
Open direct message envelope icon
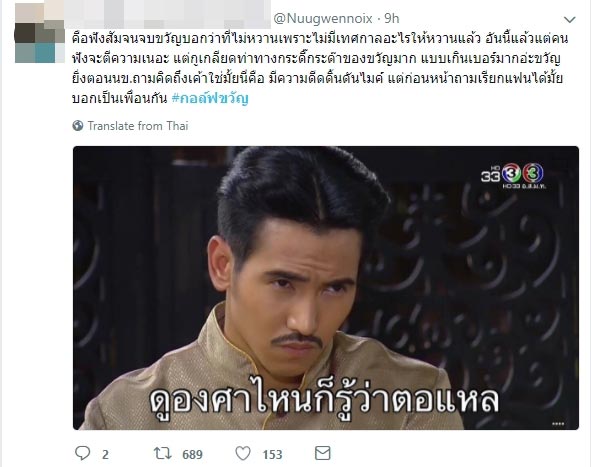coord(323,453)
